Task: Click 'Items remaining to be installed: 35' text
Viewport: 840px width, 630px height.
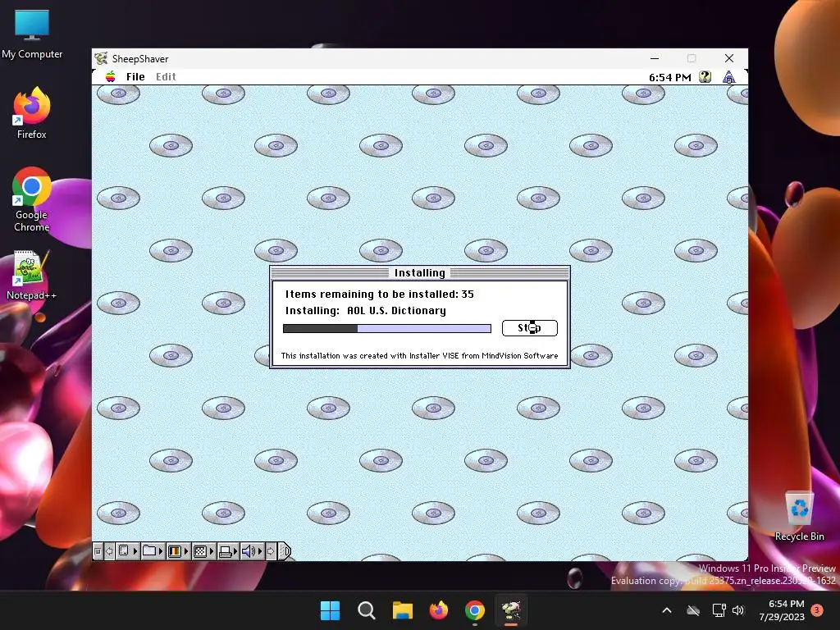Action: tap(379, 294)
